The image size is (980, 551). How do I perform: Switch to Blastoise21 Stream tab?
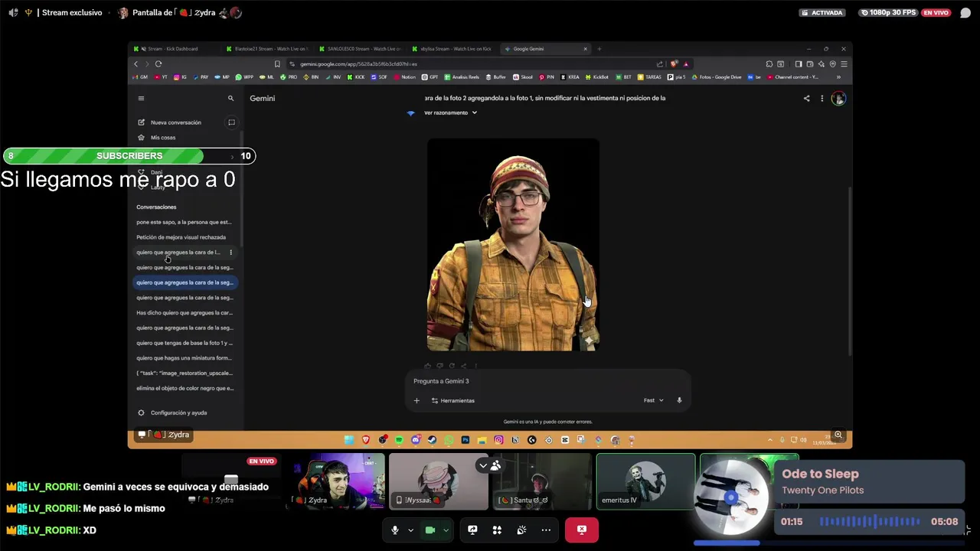click(x=266, y=49)
